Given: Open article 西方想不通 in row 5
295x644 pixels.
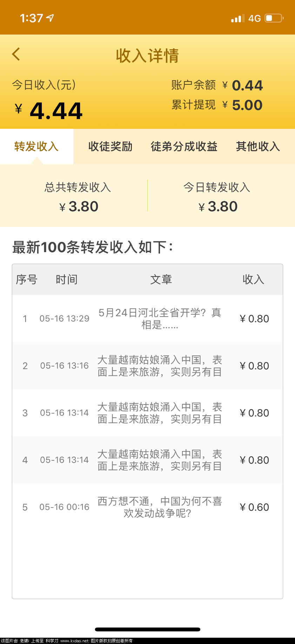Looking at the screenshot, I should click(160, 507).
